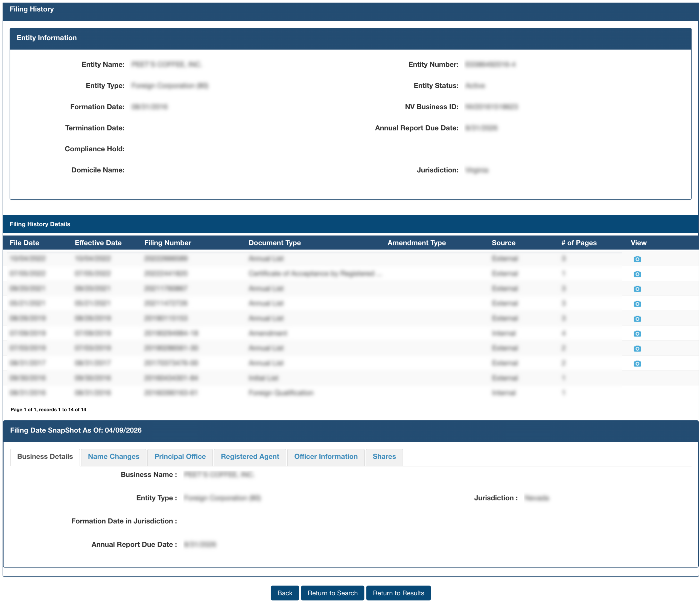Click the Filing Number column header
The image size is (700, 609).
click(168, 243)
